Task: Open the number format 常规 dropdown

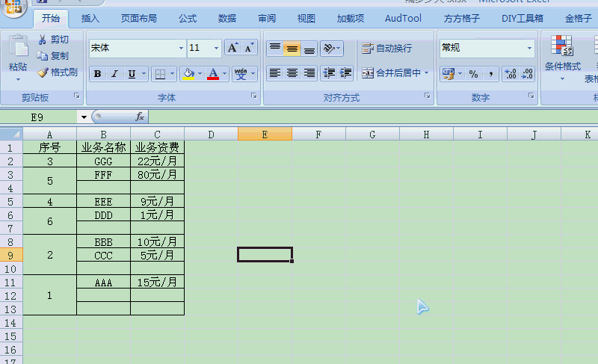Action: [x=530, y=49]
